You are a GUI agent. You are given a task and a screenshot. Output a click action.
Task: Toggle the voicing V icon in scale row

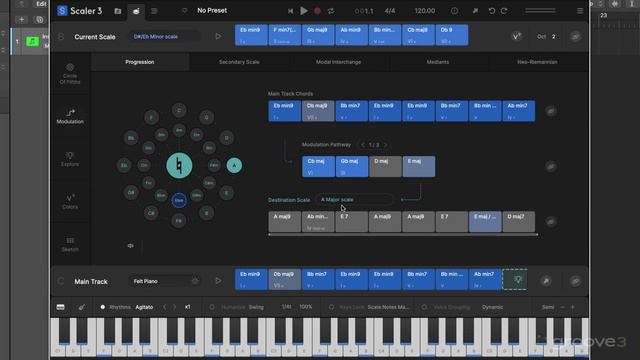pyautogui.click(x=516, y=36)
